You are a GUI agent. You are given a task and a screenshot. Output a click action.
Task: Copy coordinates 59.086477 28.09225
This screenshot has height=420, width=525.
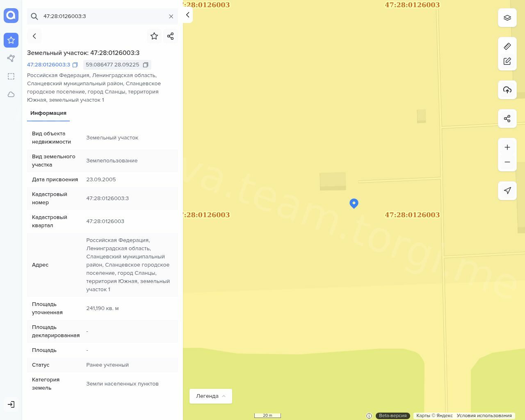click(145, 65)
